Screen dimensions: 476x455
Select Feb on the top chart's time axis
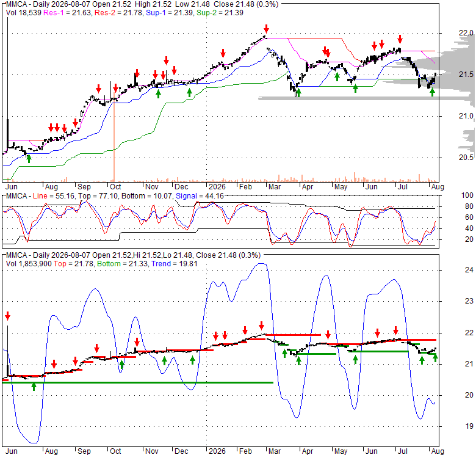coord(245,186)
